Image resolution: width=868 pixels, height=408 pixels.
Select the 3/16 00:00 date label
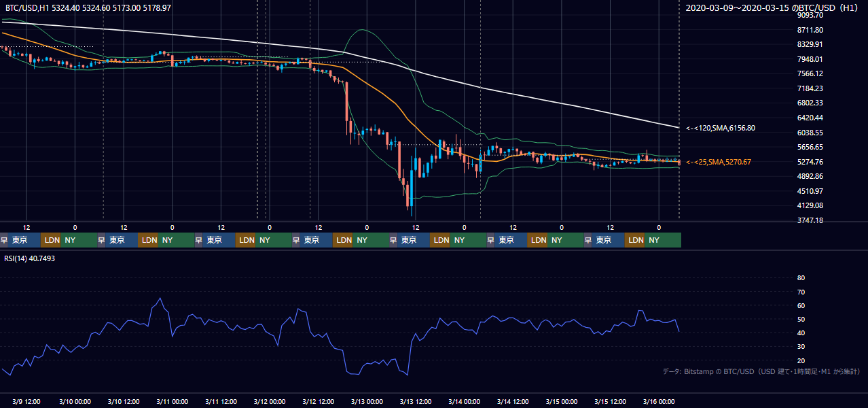coord(658,401)
